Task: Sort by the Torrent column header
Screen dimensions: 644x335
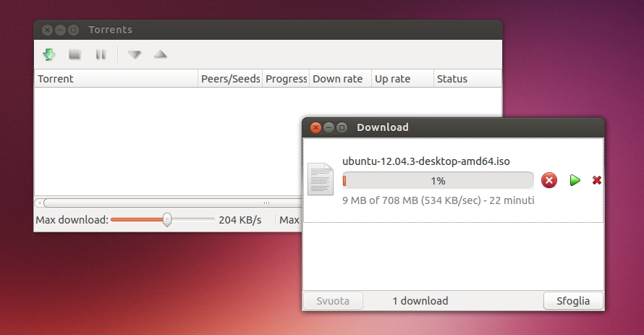Action: (116, 78)
